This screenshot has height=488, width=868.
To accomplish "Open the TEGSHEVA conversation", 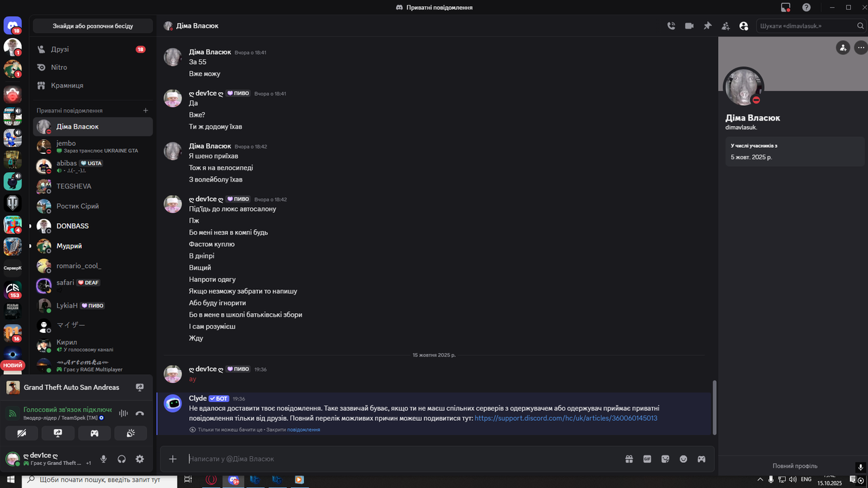I will coord(93,186).
